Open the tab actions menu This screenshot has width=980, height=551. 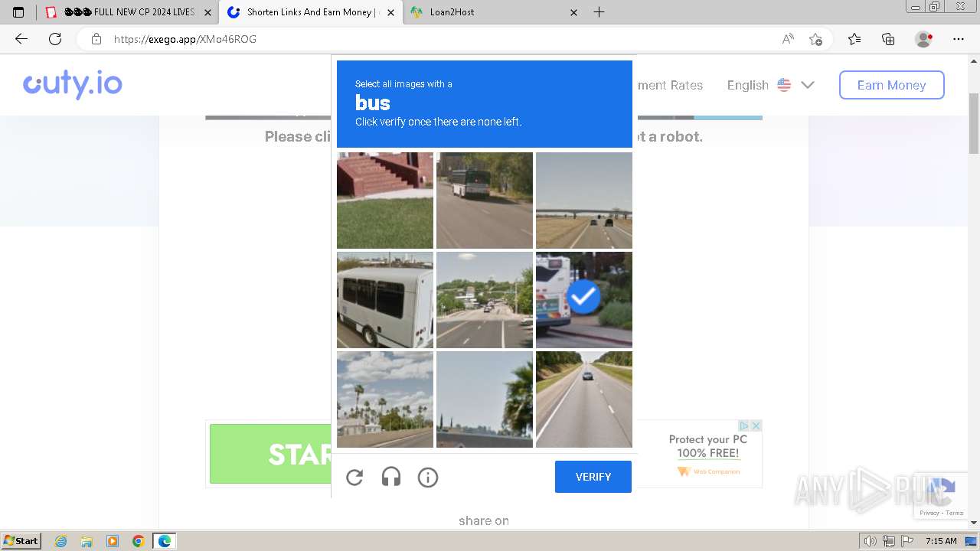[x=18, y=12]
